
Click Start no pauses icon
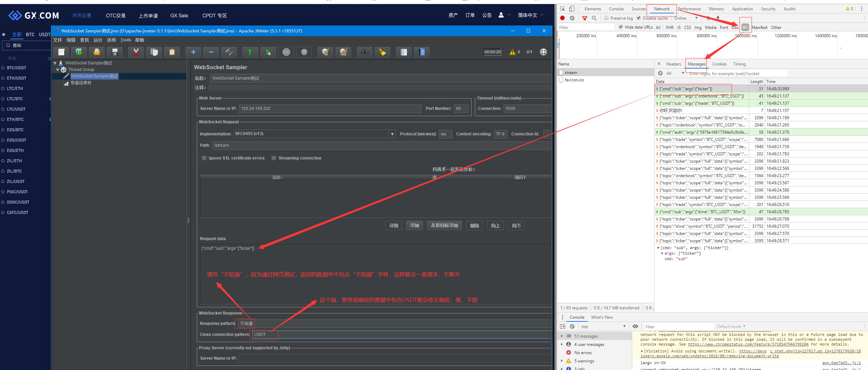click(x=268, y=52)
